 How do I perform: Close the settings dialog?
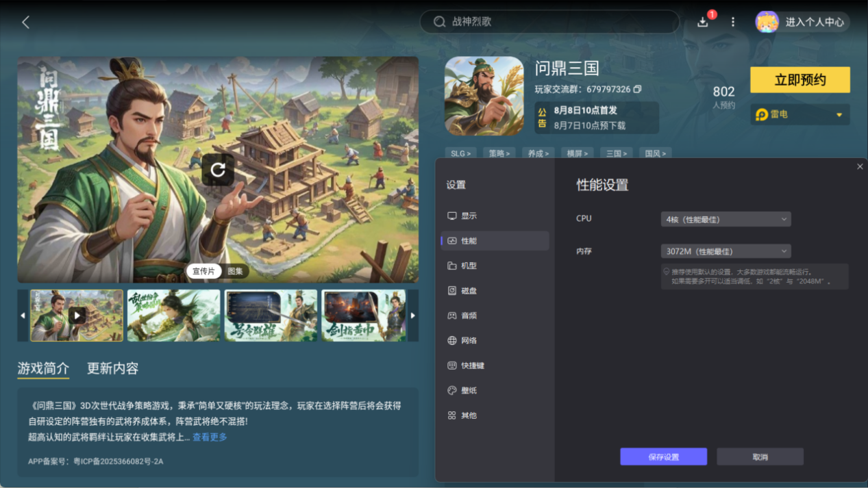click(x=860, y=166)
